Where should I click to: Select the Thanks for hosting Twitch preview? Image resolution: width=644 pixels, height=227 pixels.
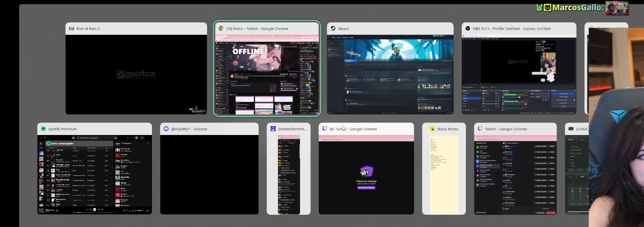[x=366, y=175]
